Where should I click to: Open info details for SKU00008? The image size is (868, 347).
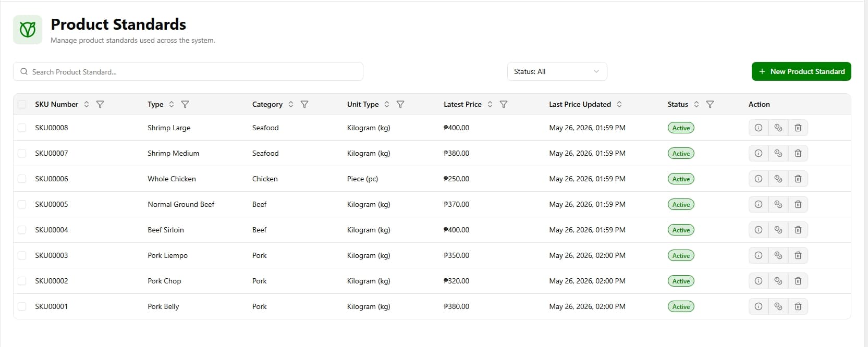[759, 128]
